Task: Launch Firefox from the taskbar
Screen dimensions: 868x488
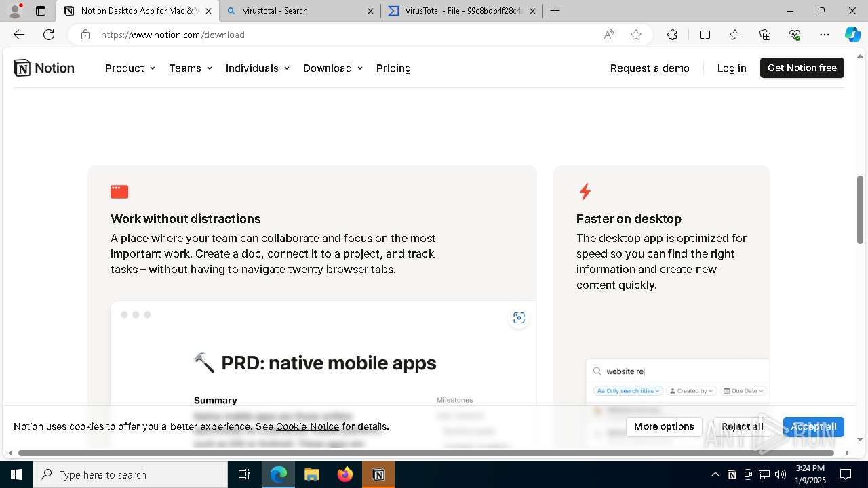Action: click(345, 474)
